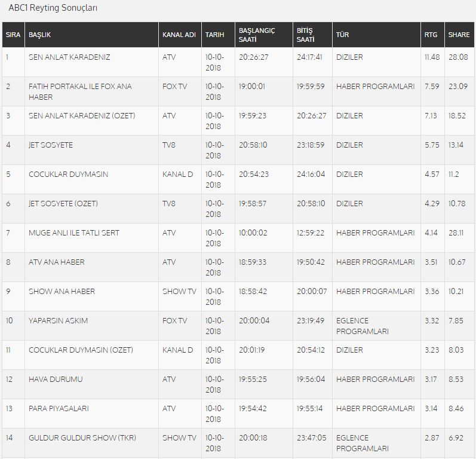This screenshot has height=459, width=476.
Task: Click end time 24:16:04
Action: 311,175
